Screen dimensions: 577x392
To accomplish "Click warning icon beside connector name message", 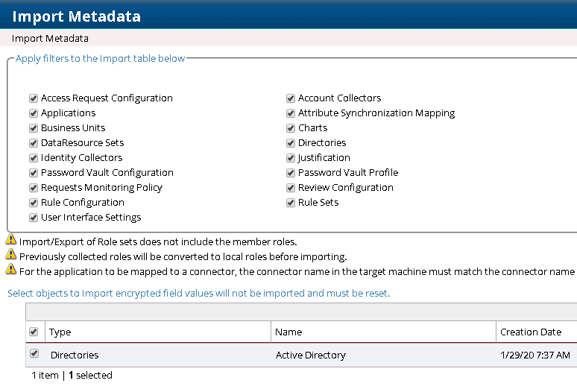I will 11,270.
